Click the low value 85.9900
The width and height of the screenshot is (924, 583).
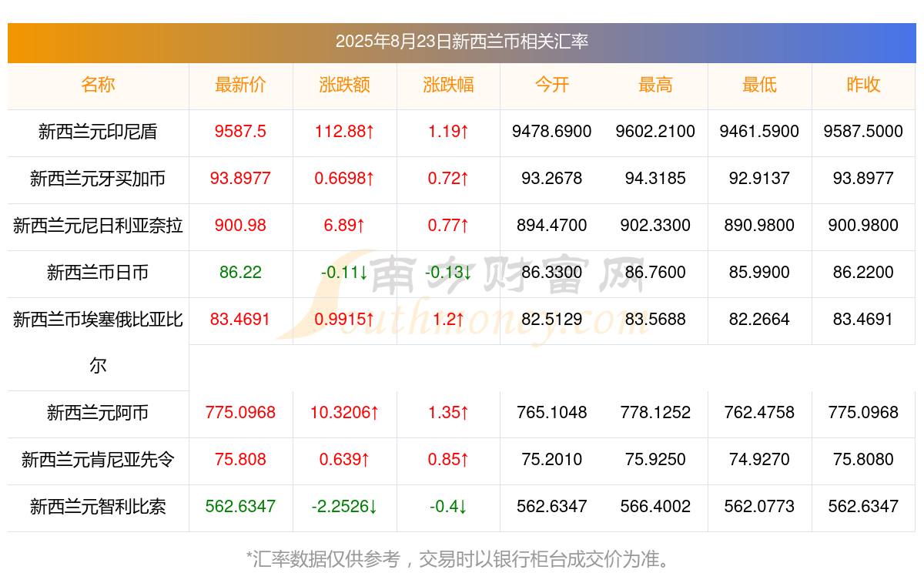click(x=759, y=273)
